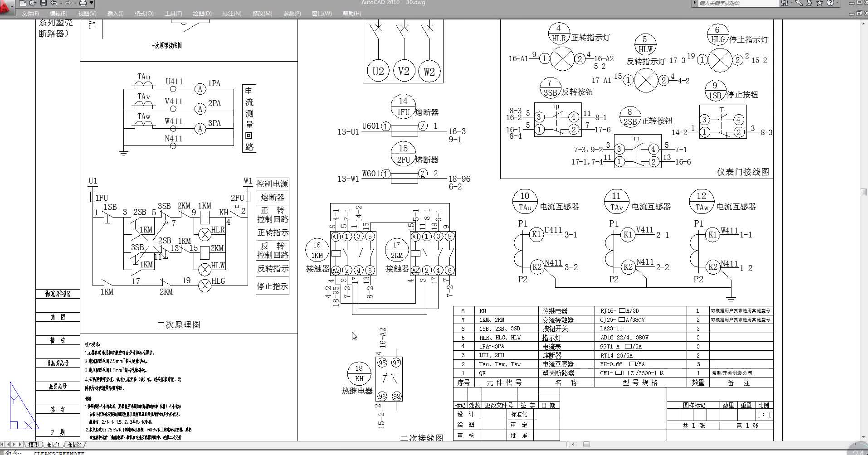This screenshot has height=455, width=868.
Task: Expand the InfoCenter search box arrow
Action: click(x=694, y=3)
